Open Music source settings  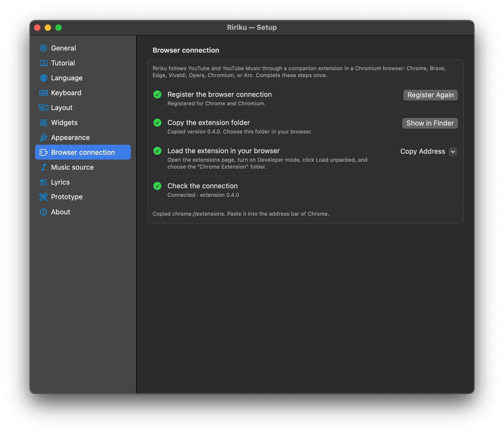83,167
